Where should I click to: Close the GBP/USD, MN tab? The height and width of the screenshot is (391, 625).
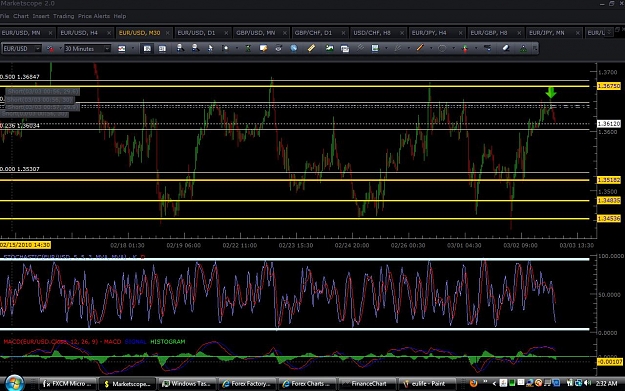click(285, 33)
